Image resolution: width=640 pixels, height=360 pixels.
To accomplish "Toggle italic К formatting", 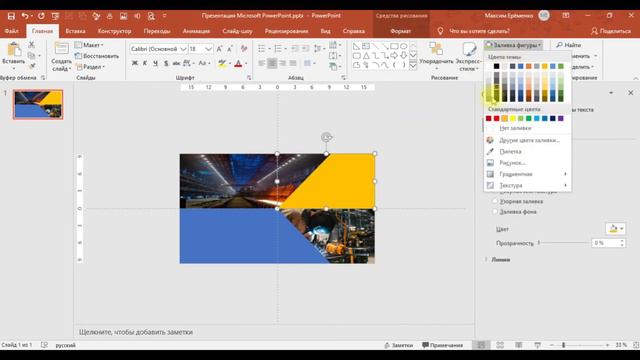I will click(144, 63).
